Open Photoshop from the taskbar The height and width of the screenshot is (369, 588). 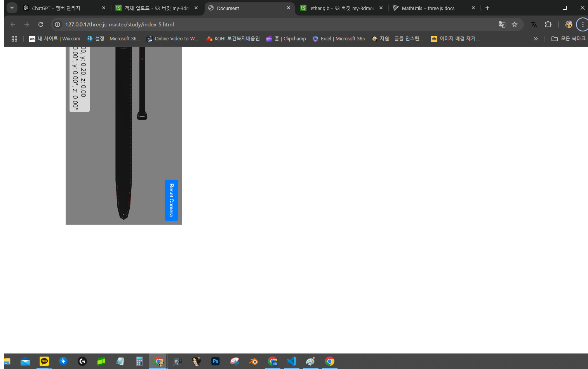216,362
